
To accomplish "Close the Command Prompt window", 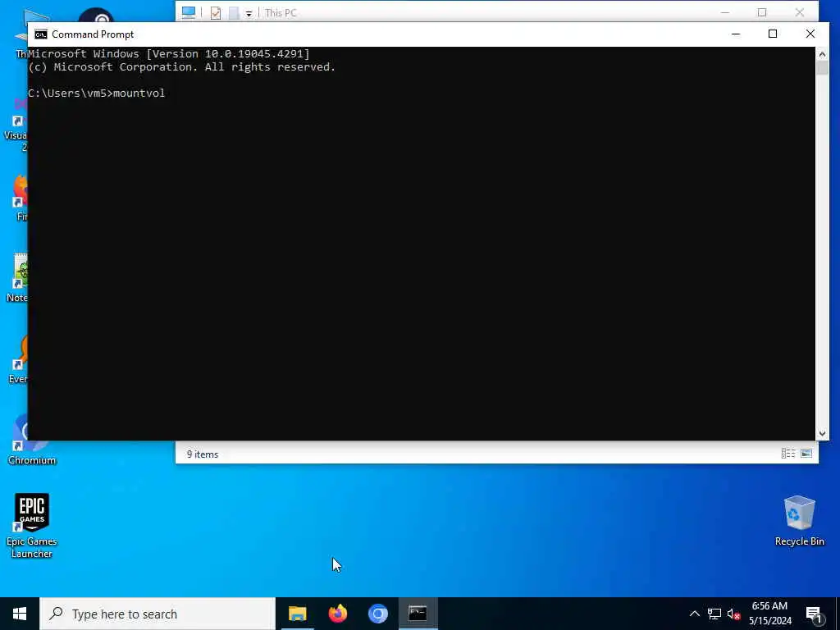I will (810, 34).
